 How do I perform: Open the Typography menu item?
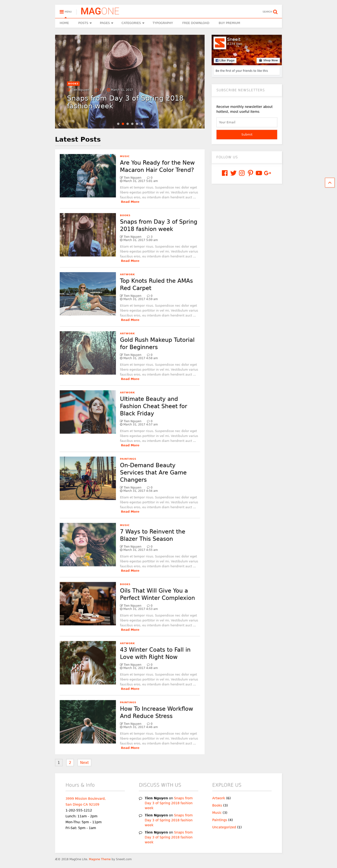pyautogui.click(x=163, y=23)
